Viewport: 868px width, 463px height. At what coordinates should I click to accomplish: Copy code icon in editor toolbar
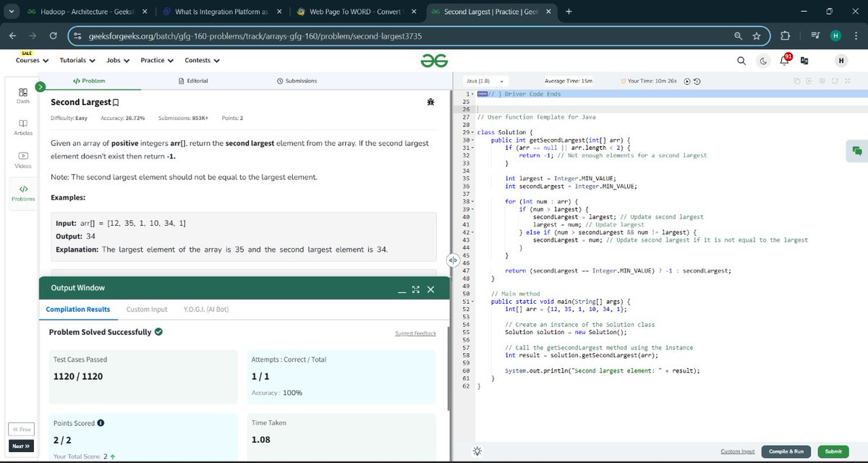coord(796,81)
